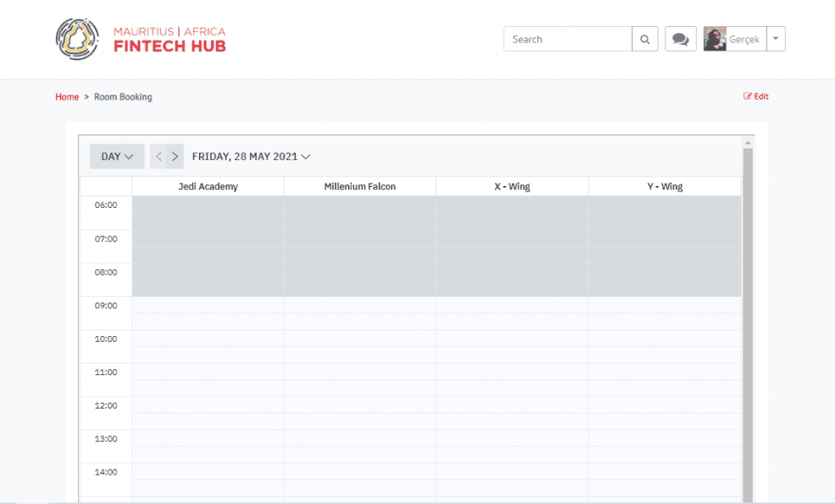
Task: Click the calendar vertical scrollbar thumb
Action: [748, 325]
